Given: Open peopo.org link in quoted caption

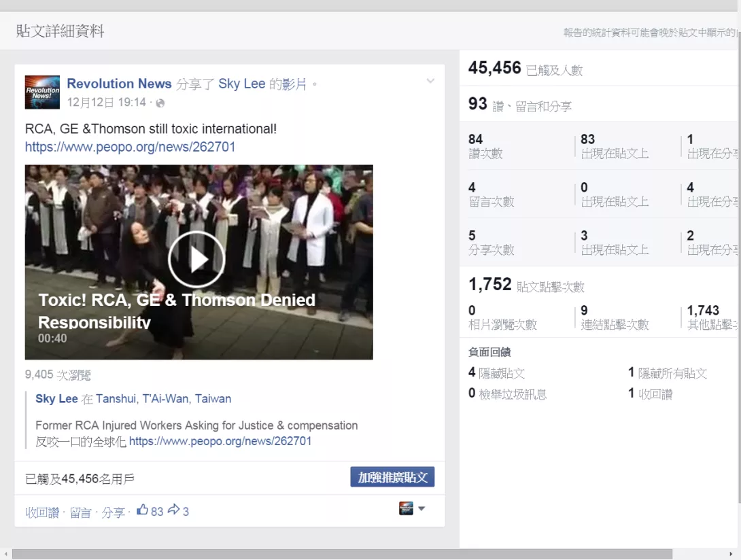Looking at the screenshot, I should [x=220, y=441].
